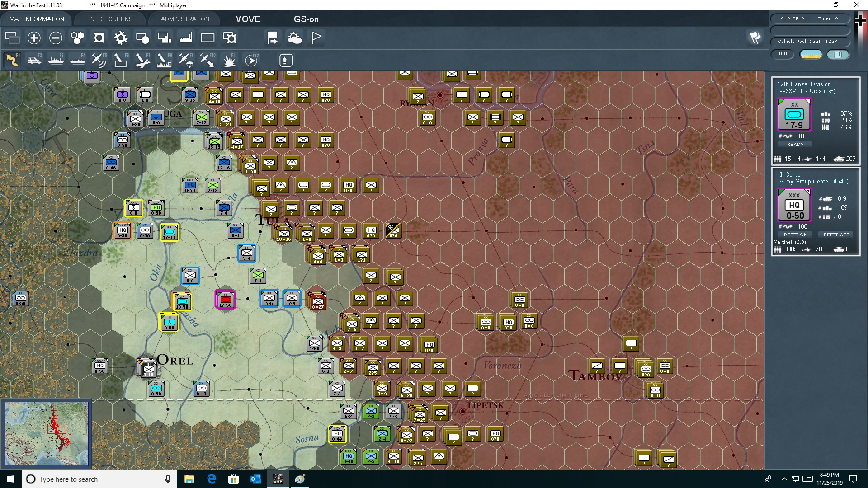Click the German cross side flag

click(x=860, y=21)
